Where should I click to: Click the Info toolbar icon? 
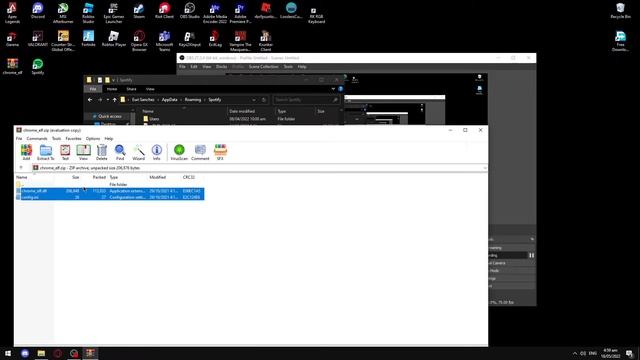pyautogui.click(x=157, y=152)
